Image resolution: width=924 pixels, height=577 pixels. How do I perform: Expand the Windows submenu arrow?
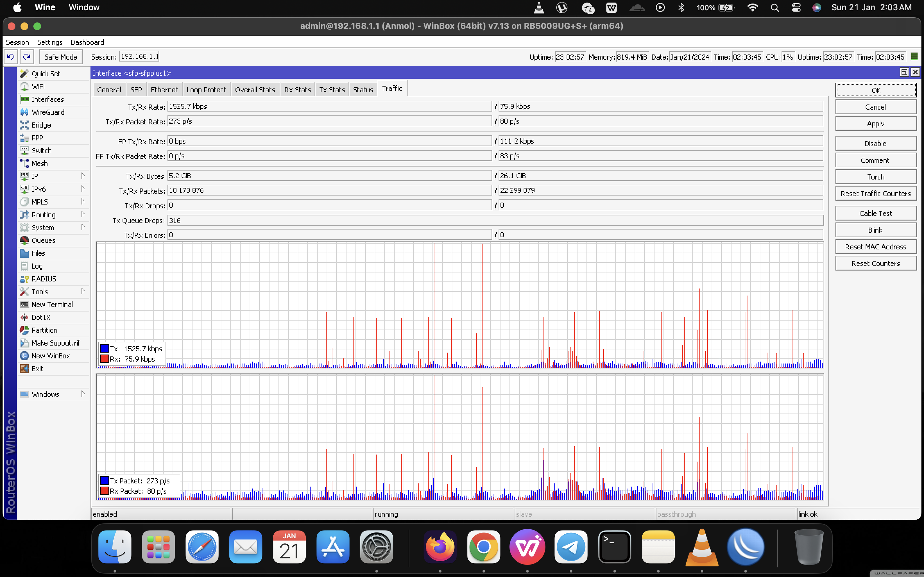click(x=82, y=394)
